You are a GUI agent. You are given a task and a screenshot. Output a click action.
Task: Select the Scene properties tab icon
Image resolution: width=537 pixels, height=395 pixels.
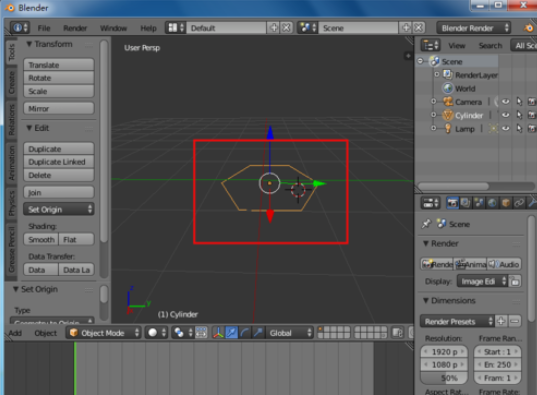479,203
